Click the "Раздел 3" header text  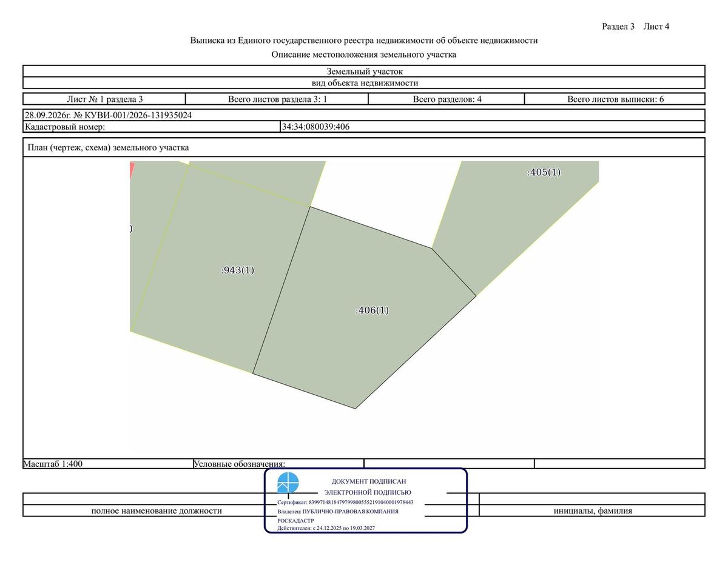click(x=618, y=27)
